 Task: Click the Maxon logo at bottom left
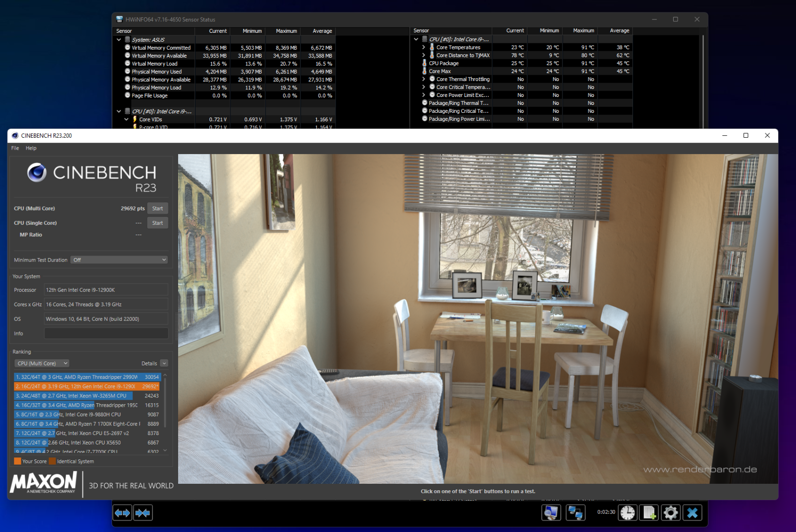43,482
